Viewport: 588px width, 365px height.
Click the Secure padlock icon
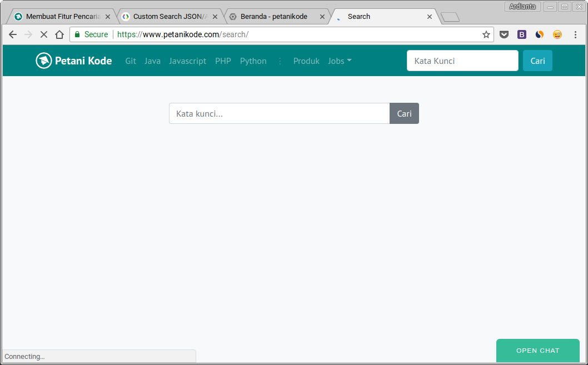[77, 34]
